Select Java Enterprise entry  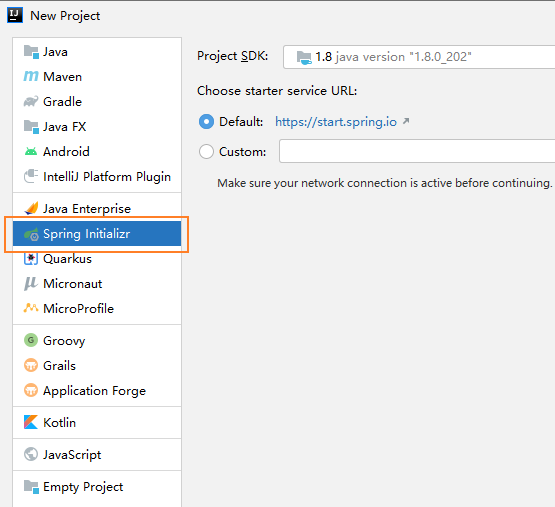(97, 209)
